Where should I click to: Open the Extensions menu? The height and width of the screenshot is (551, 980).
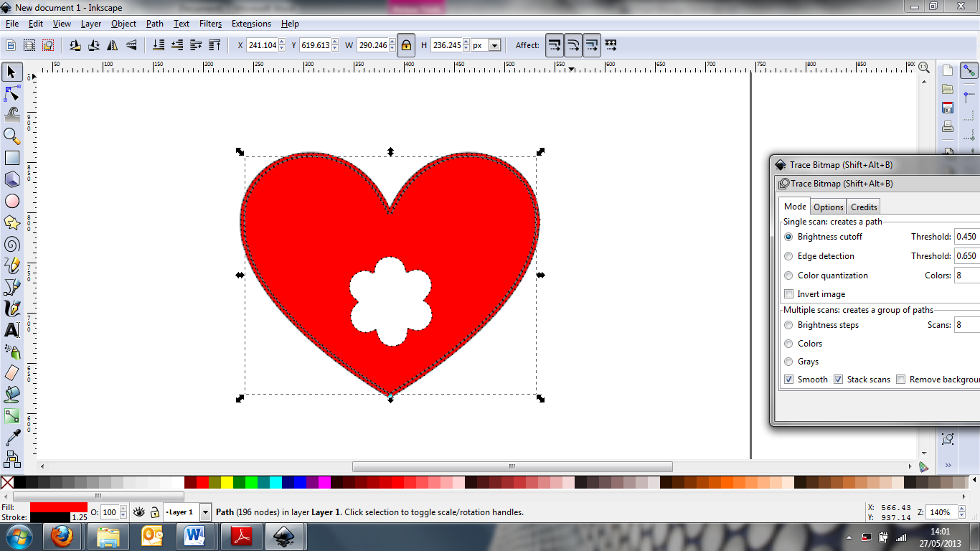(251, 24)
